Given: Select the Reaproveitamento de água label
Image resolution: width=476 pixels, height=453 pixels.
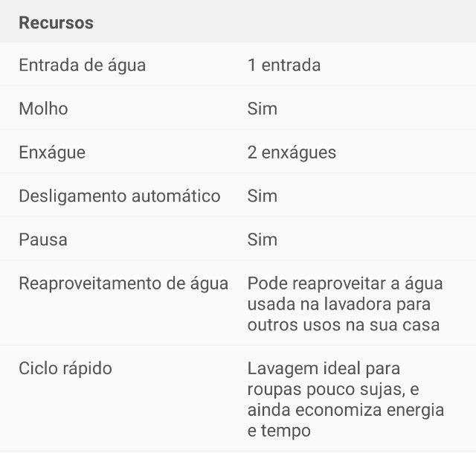Looking at the screenshot, I should pyautogui.click(x=123, y=284).
